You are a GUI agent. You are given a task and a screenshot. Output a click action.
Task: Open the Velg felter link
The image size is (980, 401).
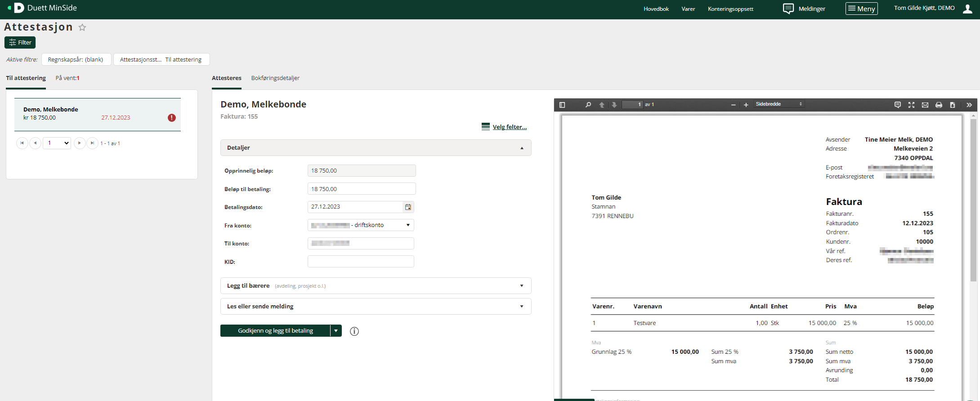point(509,127)
